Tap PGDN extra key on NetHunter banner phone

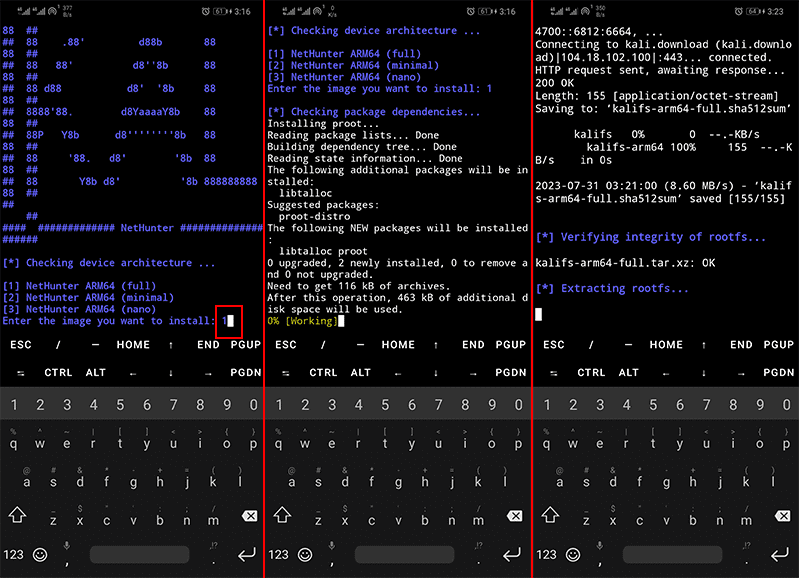click(x=245, y=372)
